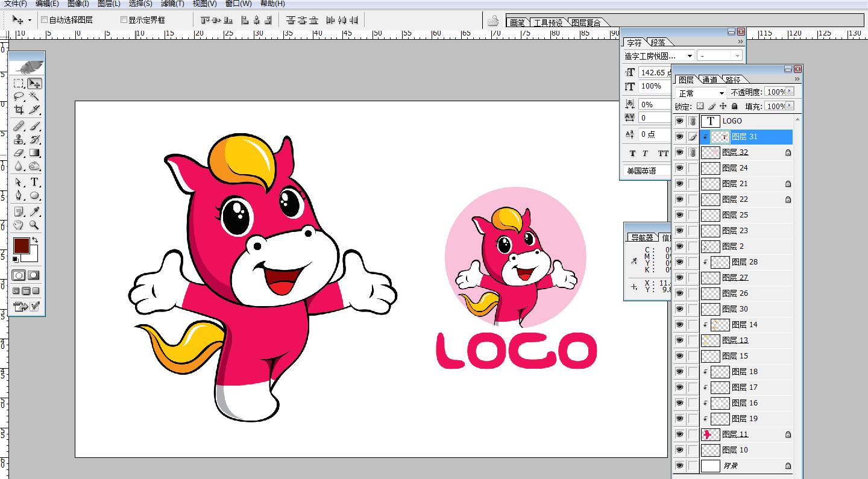The image size is (868, 479).
Task: Click the background color swatch
Action: 33,257
